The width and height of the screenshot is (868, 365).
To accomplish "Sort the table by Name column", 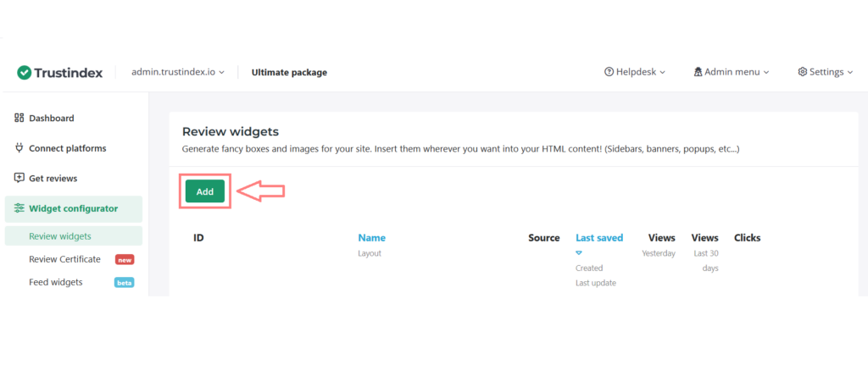I will point(371,238).
